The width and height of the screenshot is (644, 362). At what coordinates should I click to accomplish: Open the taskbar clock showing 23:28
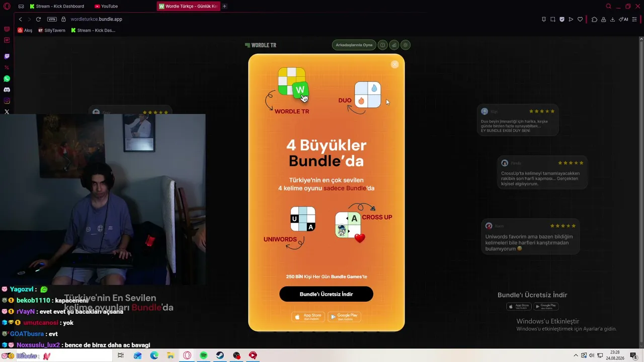pos(614,355)
